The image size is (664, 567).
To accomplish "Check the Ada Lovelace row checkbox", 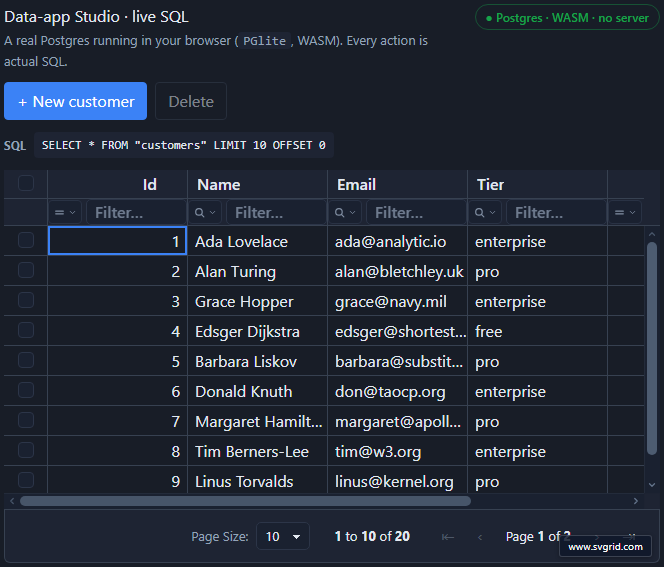I will pos(26,240).
